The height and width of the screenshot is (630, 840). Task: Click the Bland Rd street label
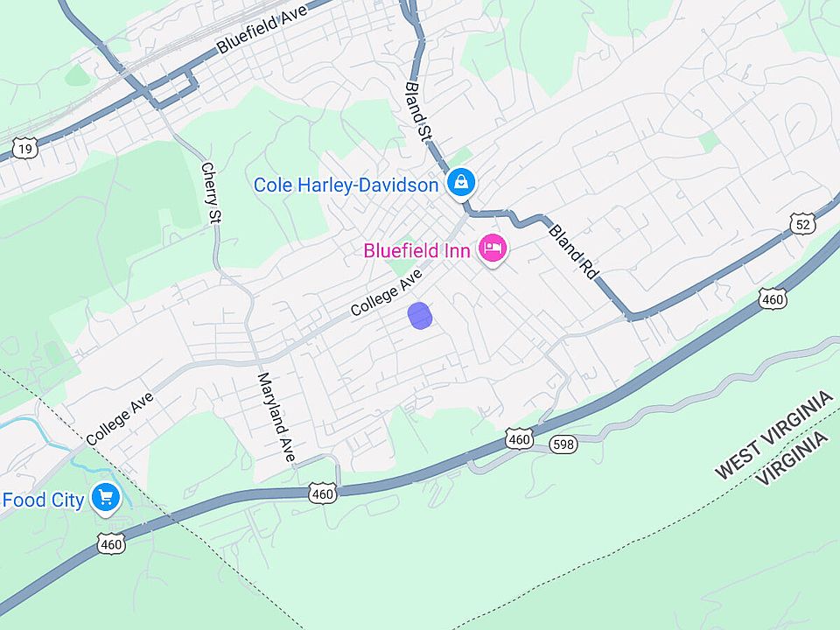572,252
